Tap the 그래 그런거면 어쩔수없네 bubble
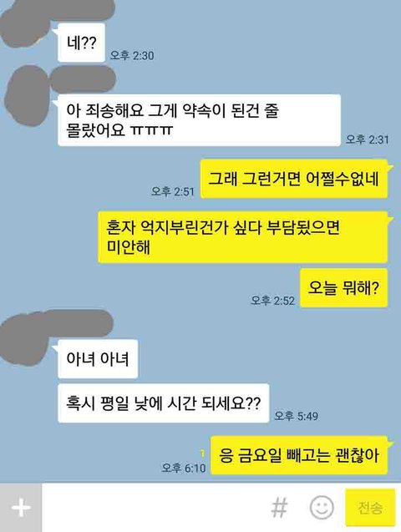The height and width of the screenshot is (532, 401). (x=294, y=179)
